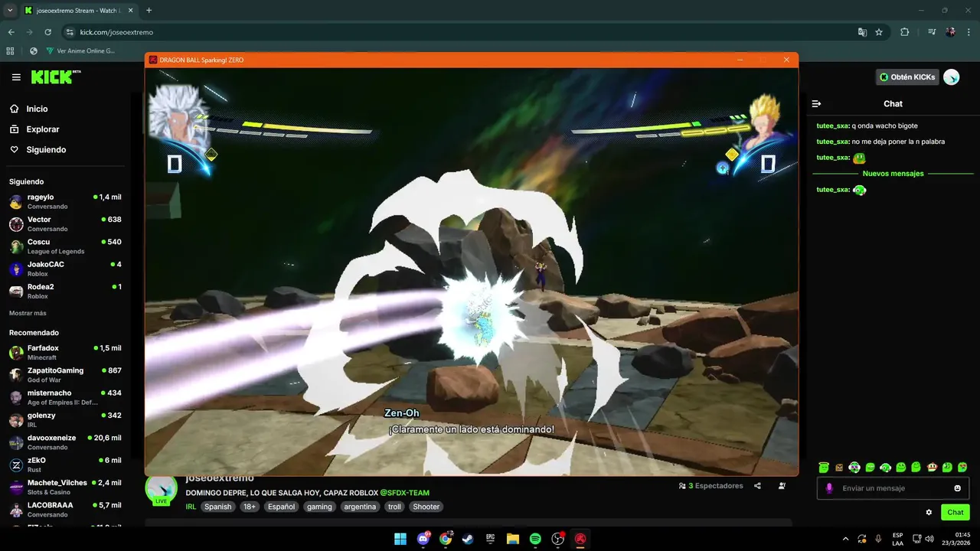
Task: Click the report user icon beside share
Action: (x=782, y=486)
